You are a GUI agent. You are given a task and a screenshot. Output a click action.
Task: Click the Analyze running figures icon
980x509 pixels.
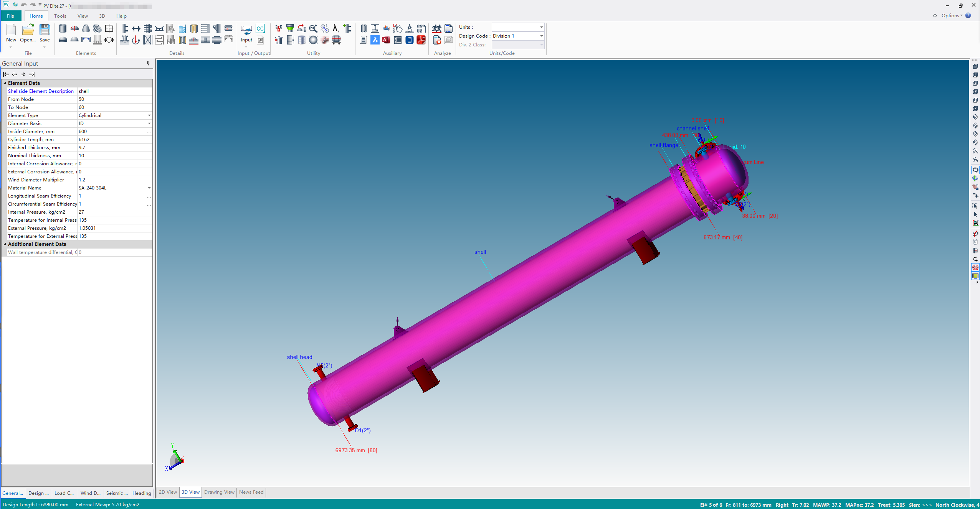click(x=436, y=28)
